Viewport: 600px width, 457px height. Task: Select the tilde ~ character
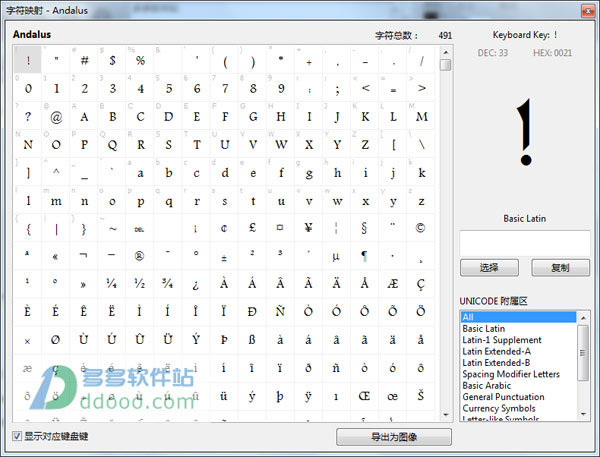[x=112, y=228]
